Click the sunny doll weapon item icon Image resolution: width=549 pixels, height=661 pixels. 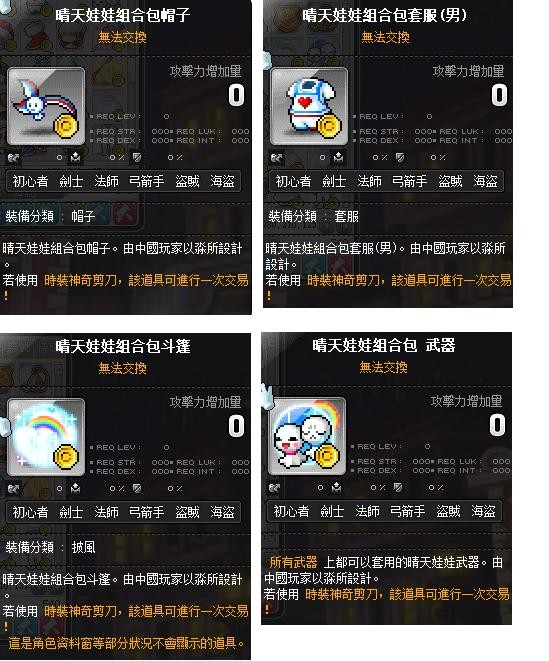[307, 436]
